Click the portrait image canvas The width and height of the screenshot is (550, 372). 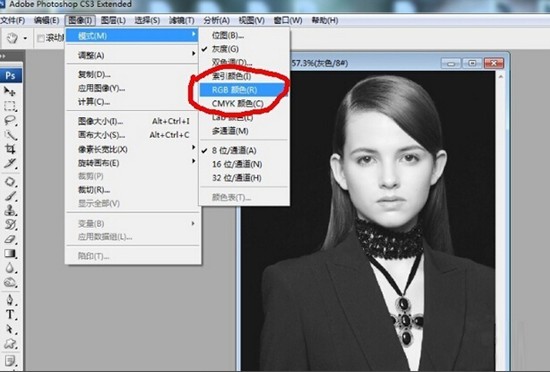pyautogui.click(x=368, y=221)
